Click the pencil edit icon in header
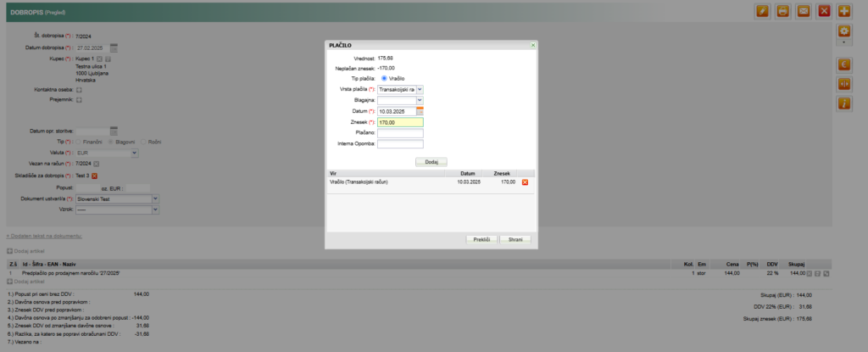This screenshot has height=352, width=868. pyautogui.click(x=762, y=11)
